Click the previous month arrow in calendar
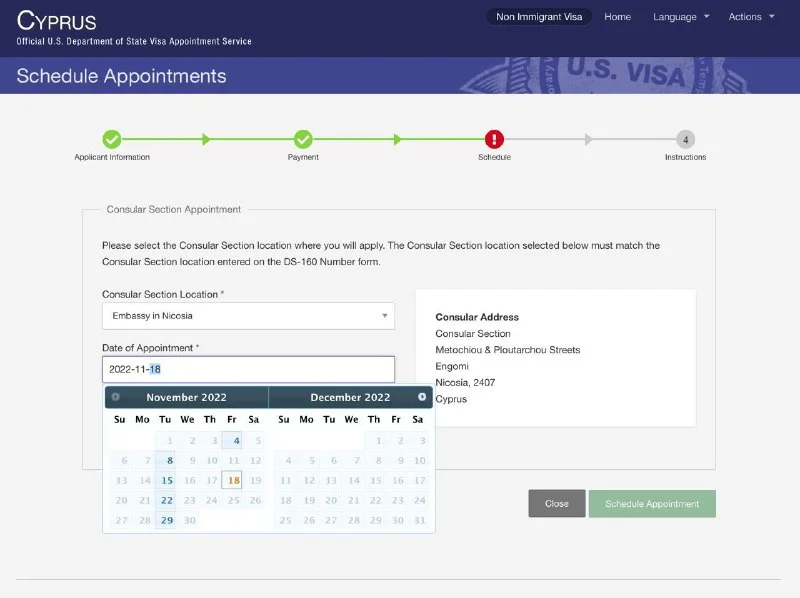Viewport: 800px width, 598px height. 115,397
